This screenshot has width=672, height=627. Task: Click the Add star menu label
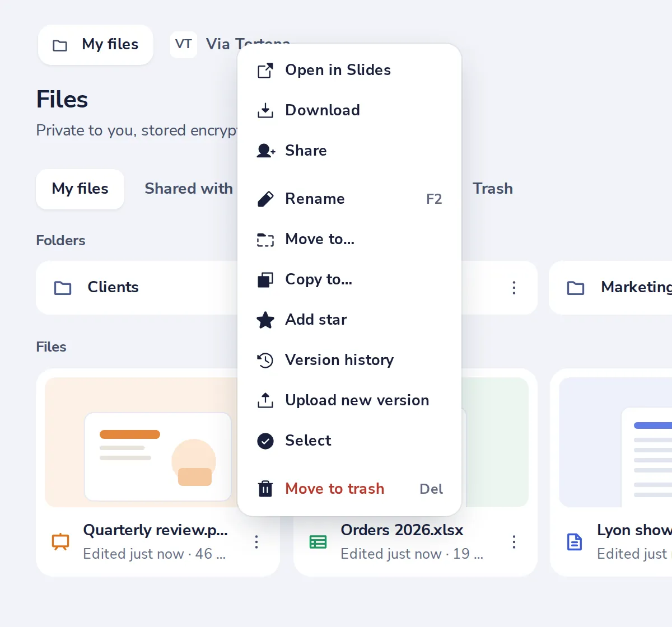(316, 320)
